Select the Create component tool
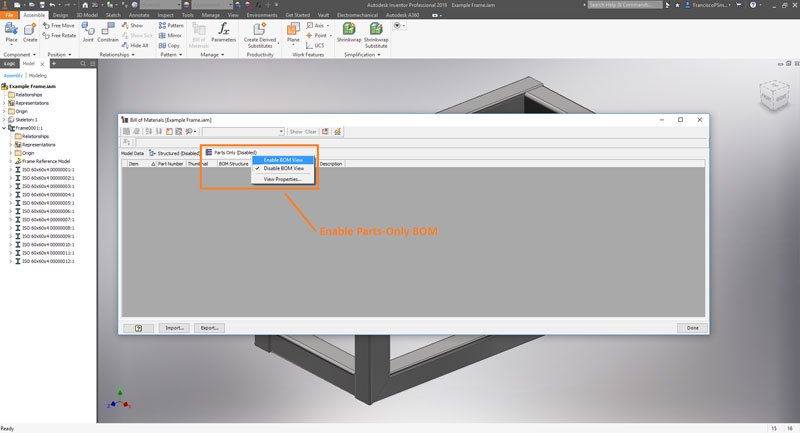The image size is (800, 433). coord(30,32)
